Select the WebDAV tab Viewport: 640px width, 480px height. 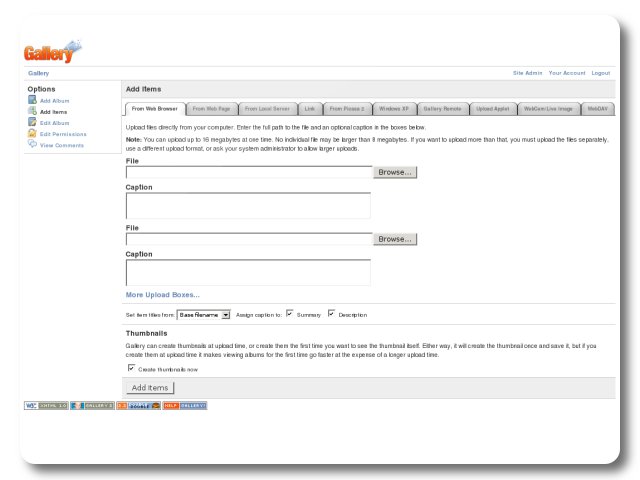click(x=598, y=108)
